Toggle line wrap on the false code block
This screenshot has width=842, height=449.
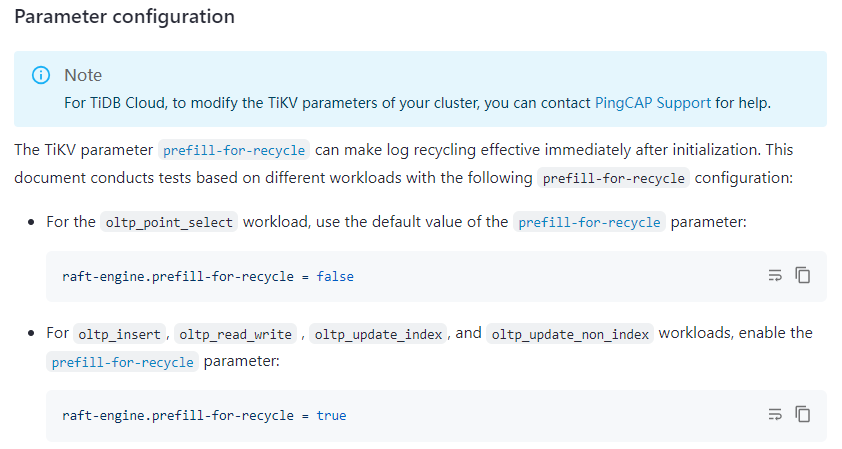tap(775, 276)
